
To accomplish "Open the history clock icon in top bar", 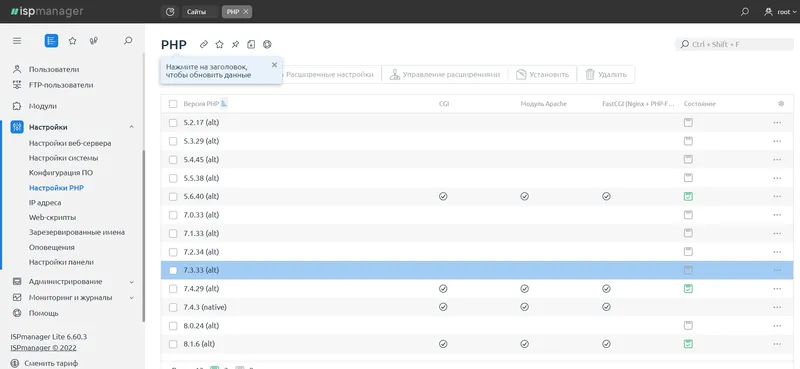I will click(170, 12).
